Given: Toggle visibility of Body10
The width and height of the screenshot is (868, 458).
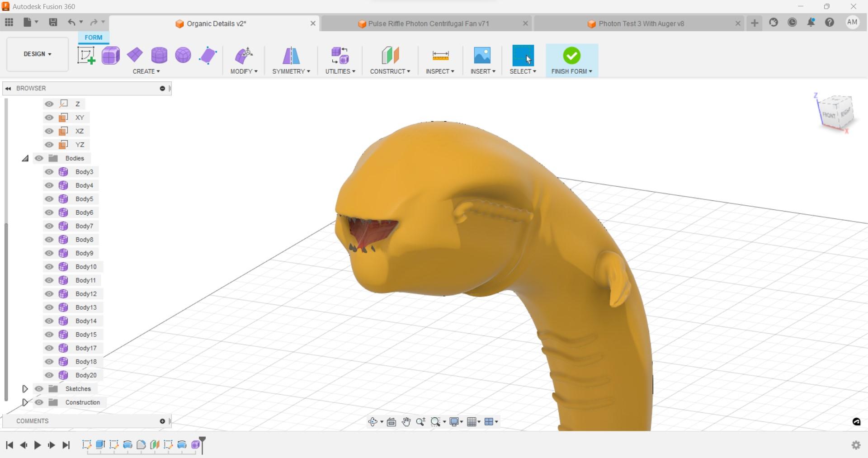Looking at the screenshot, I should click(x=49, y=267).
